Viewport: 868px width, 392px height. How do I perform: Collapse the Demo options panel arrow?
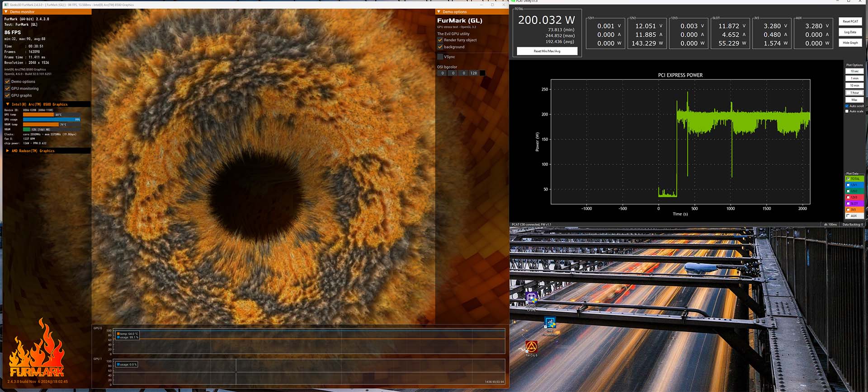pyautogui.click(x=439, y=12)
